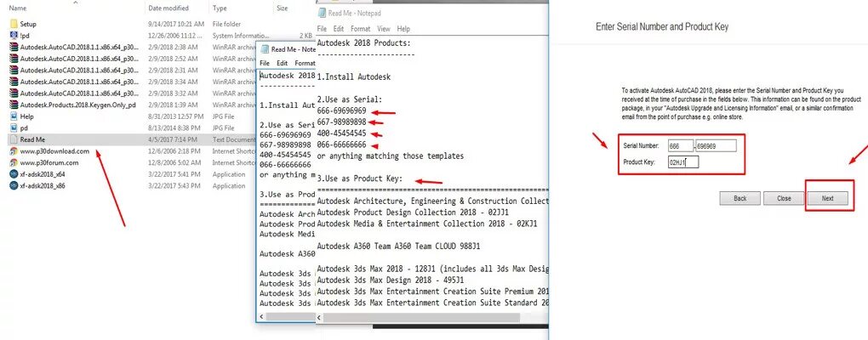Screen dimensions: 868x340
Task: Click 'Enter Serial Number and Product Key' heading
Action: pos(662,26)
